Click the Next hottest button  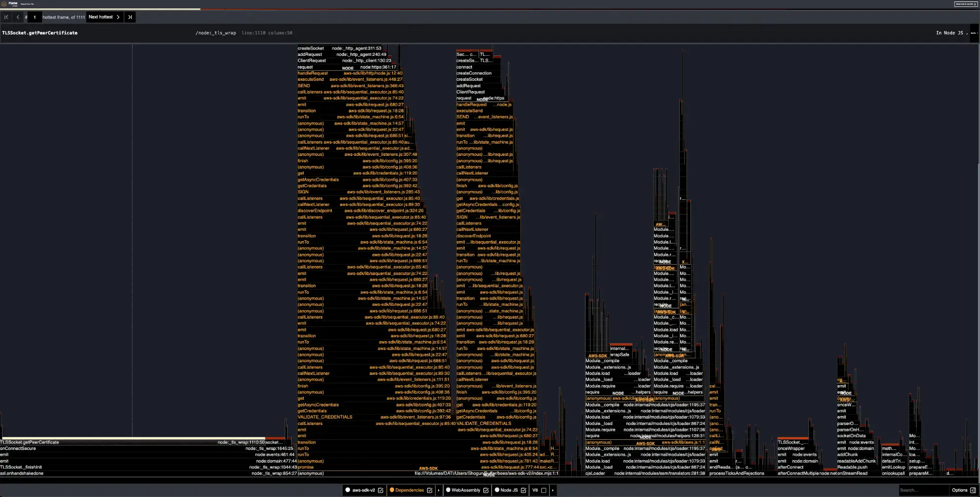click(x=104, y=17)
